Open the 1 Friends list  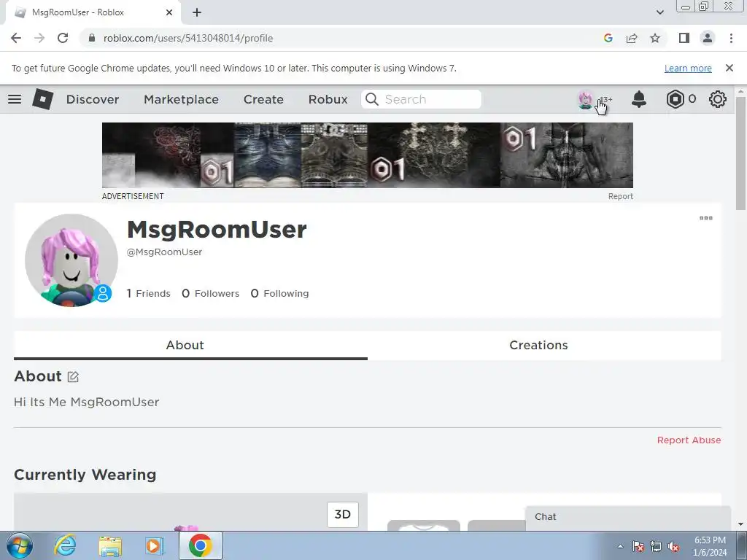(x=148, y=293)
